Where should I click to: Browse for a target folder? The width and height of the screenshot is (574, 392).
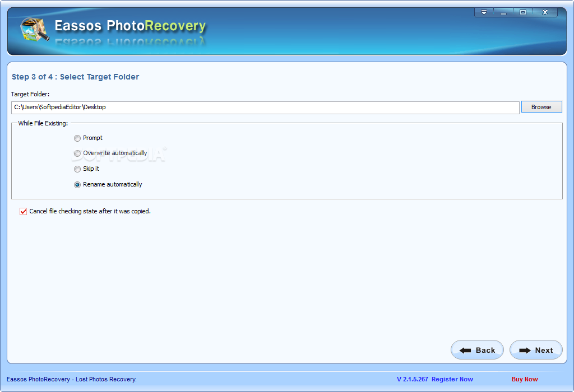(541, 107)
